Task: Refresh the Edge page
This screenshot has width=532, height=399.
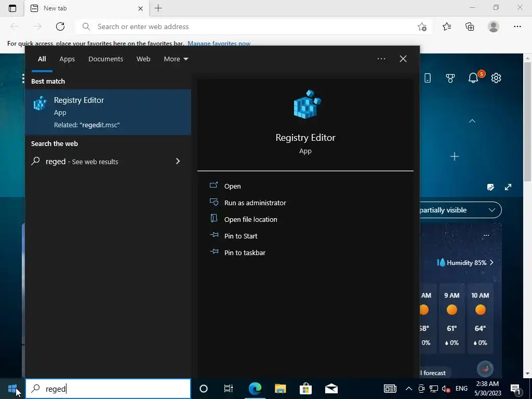Action: [x=60, y=26]
